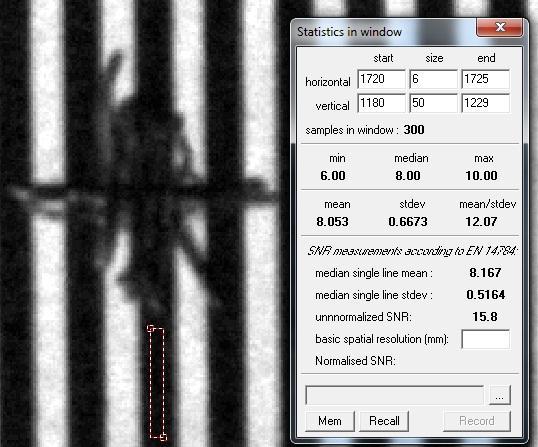Click the Recall button

click(x=384, y=421)
